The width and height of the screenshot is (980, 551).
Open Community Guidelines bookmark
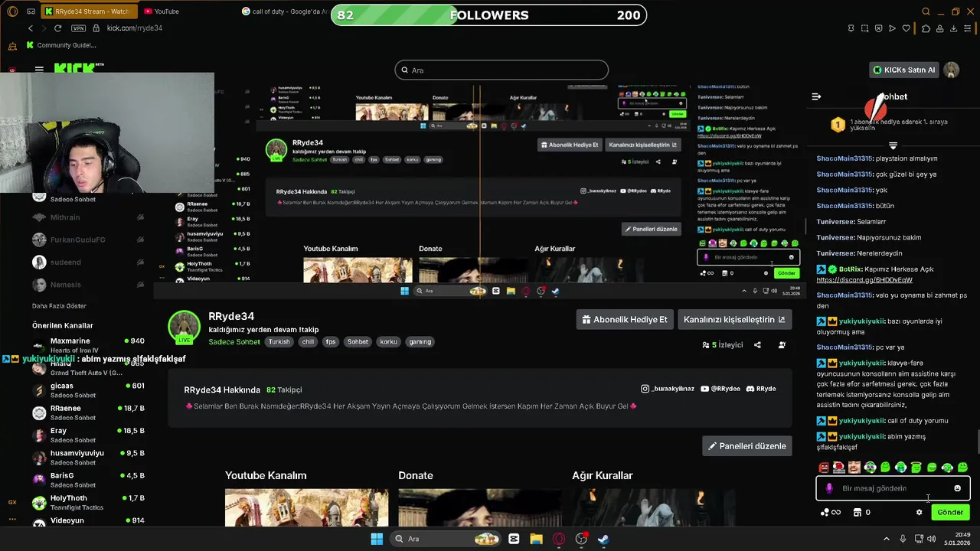61,45
